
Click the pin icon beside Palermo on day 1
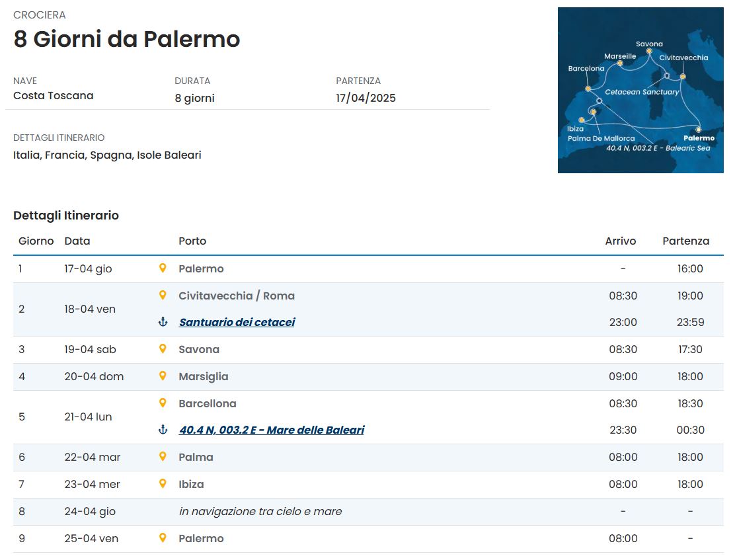click(x=163, y=268)
